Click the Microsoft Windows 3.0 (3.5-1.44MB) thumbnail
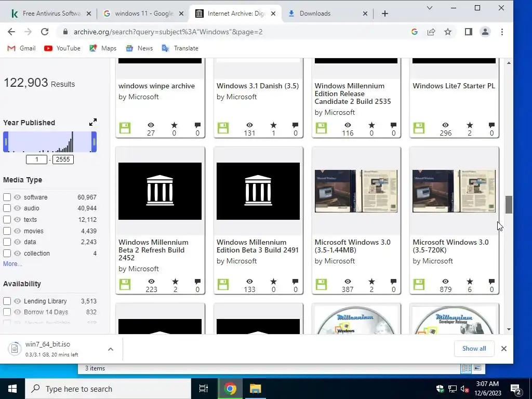This screenshot has height=399, width=532. point(356,191)
